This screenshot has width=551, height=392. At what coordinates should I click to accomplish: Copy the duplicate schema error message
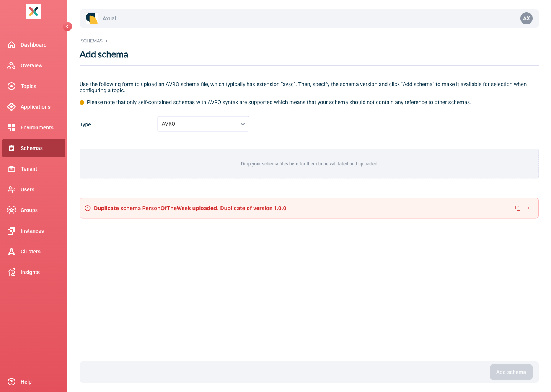tap(518, 208)
